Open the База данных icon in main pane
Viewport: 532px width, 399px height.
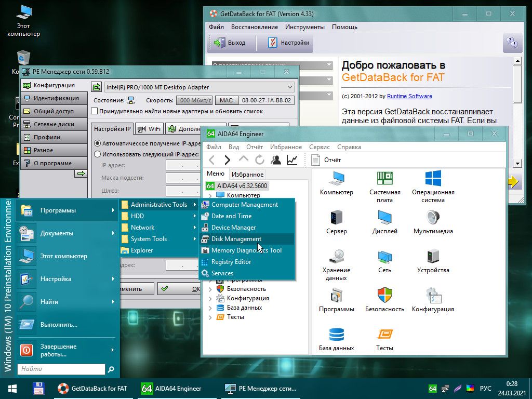coord(336,335)
